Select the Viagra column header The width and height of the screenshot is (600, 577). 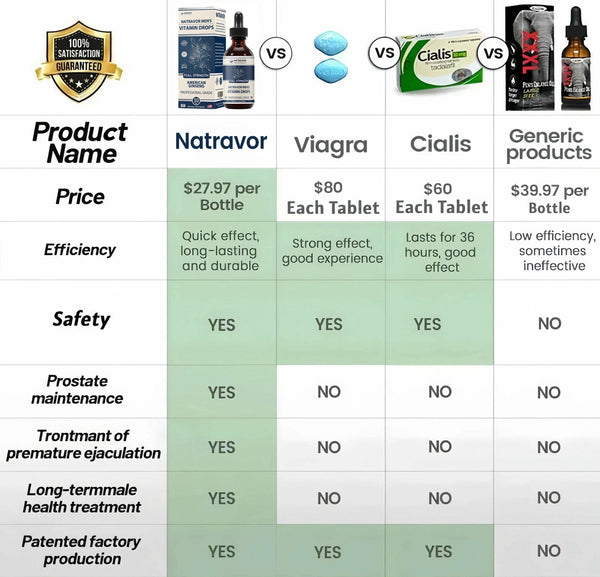pyautogui.click(x=329, y=144)
